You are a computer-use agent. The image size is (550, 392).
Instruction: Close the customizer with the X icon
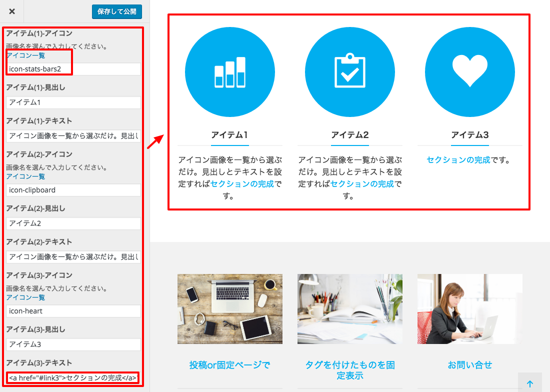coord(12,11)
